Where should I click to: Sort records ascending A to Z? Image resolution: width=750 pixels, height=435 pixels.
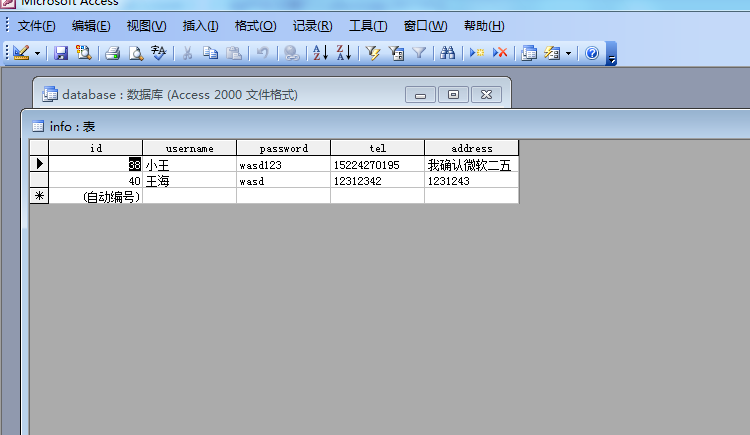(320, 53)
